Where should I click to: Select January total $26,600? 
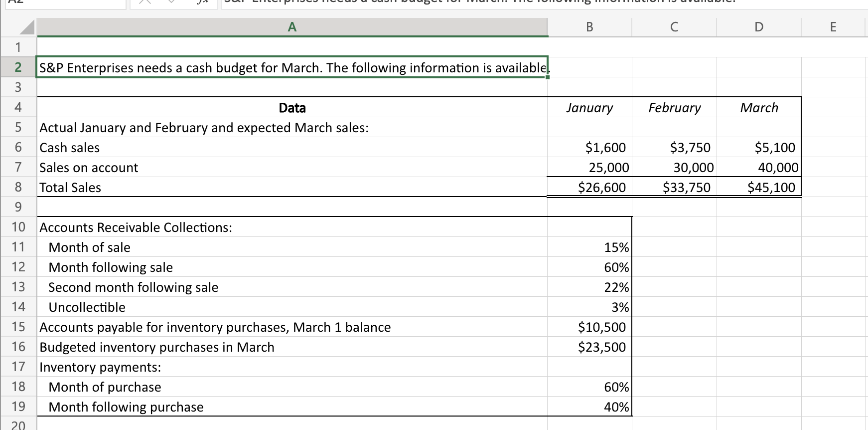[x=589, y=187]
